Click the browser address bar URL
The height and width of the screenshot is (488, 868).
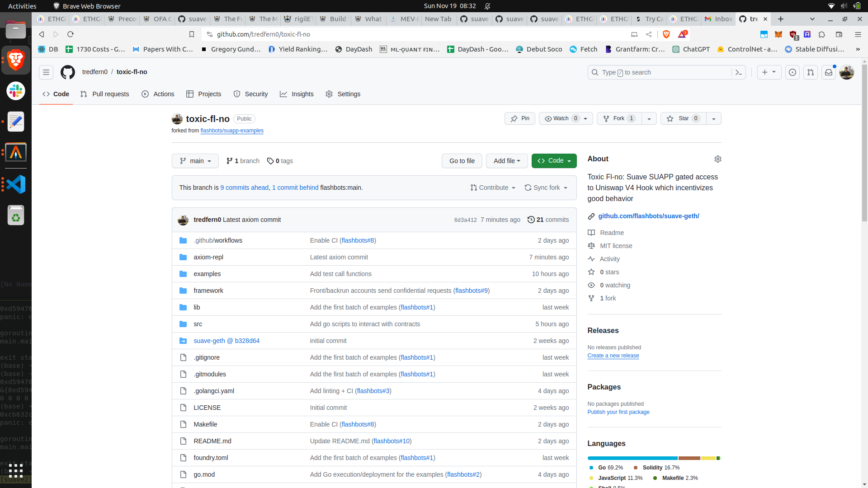264,34
